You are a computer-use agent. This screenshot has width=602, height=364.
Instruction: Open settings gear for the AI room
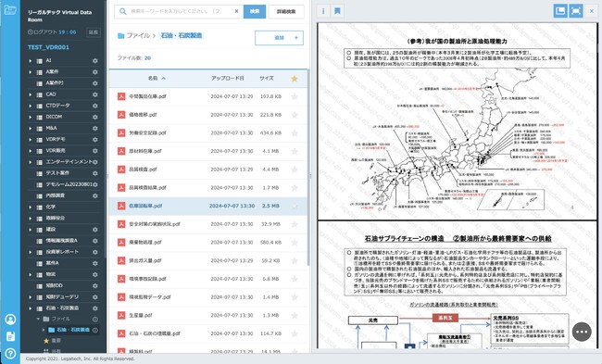pos(94,61)
